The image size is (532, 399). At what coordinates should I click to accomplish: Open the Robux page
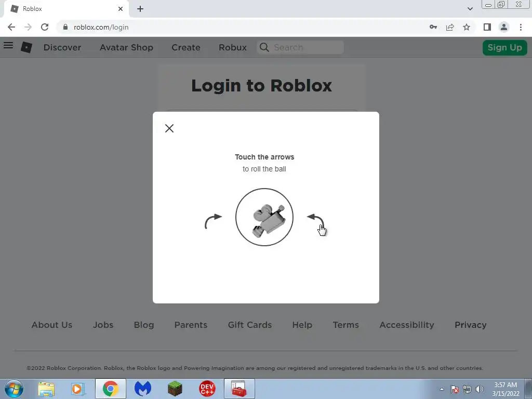[x=233, y=47]
